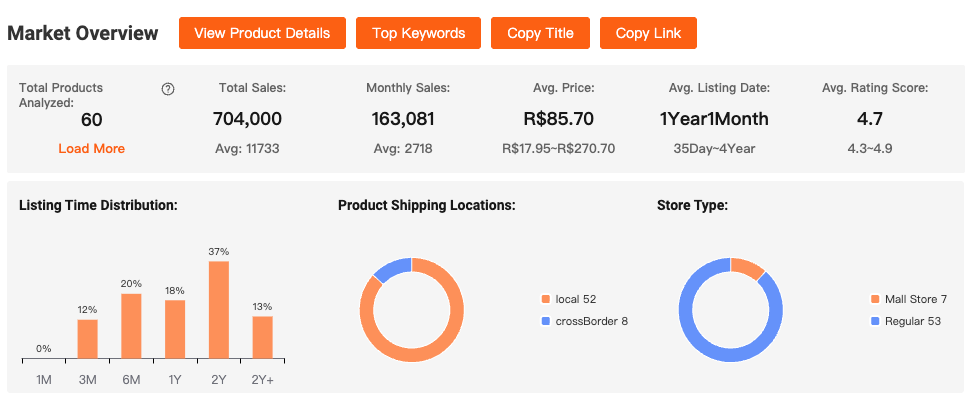Click the Monthly Sales value 163,081

click(x=403, y=119)
